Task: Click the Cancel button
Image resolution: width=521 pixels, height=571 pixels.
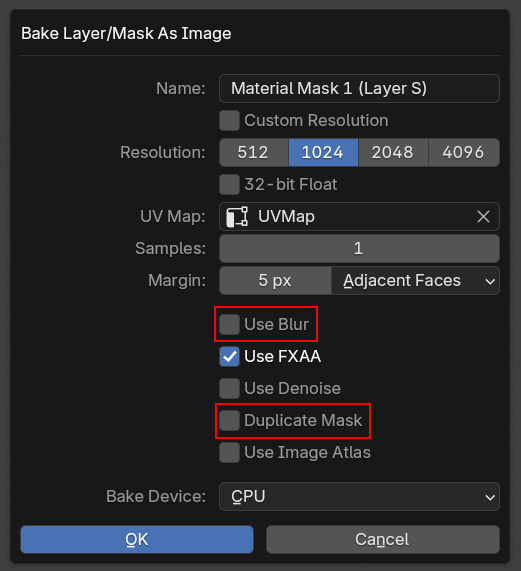Action: tap(383, 539)
